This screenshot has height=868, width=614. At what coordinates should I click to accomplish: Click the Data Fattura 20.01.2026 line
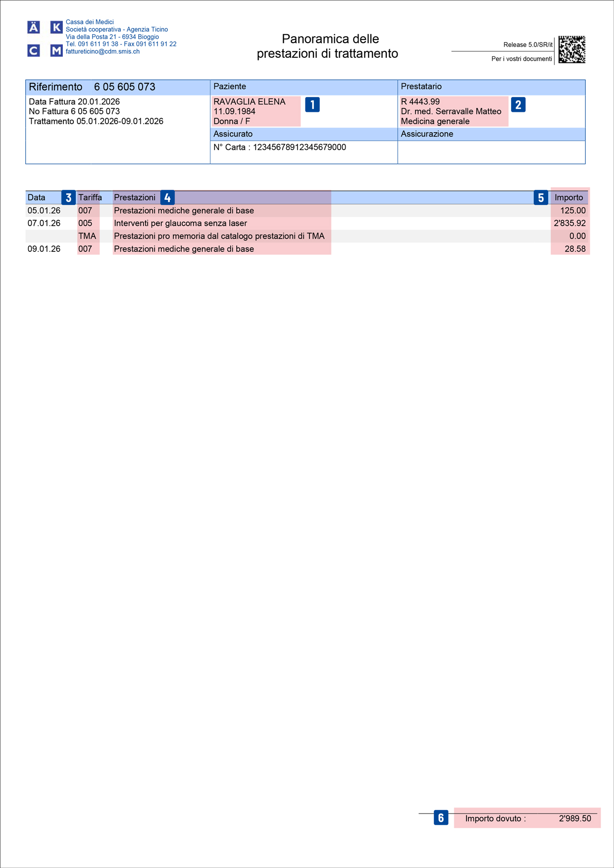74,101
